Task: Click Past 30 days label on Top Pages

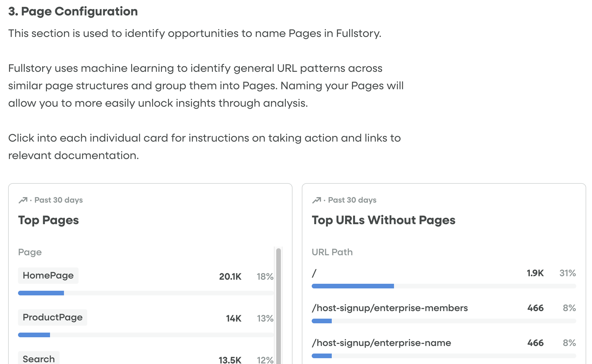Action: (x=58, y=200)
